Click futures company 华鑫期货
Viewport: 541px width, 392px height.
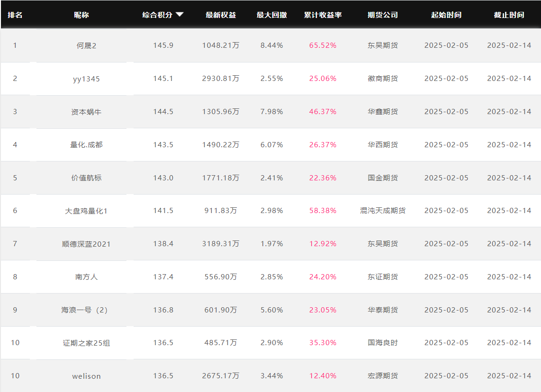coord(383,111)
